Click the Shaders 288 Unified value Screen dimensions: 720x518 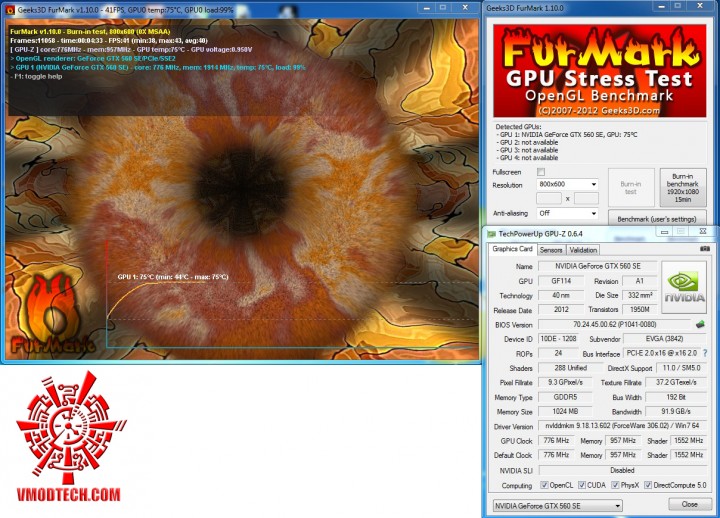570,368
